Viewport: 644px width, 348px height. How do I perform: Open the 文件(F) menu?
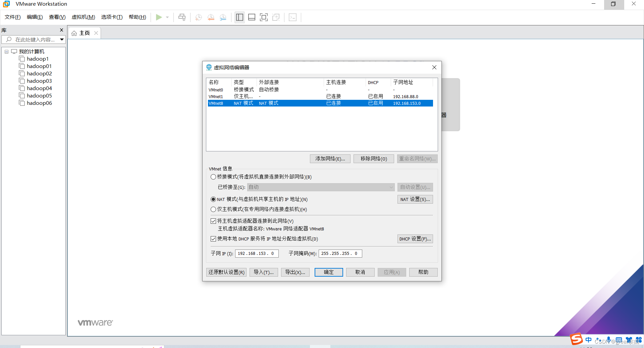point(13,17)
